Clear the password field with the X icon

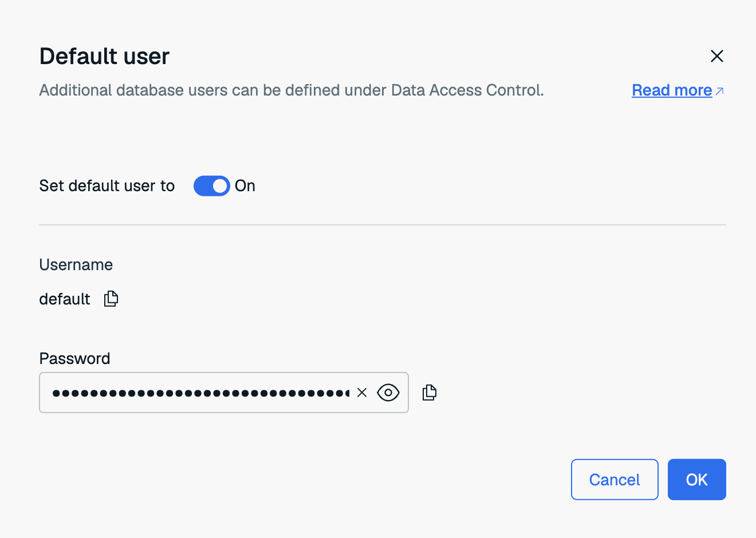coord(362,393)
